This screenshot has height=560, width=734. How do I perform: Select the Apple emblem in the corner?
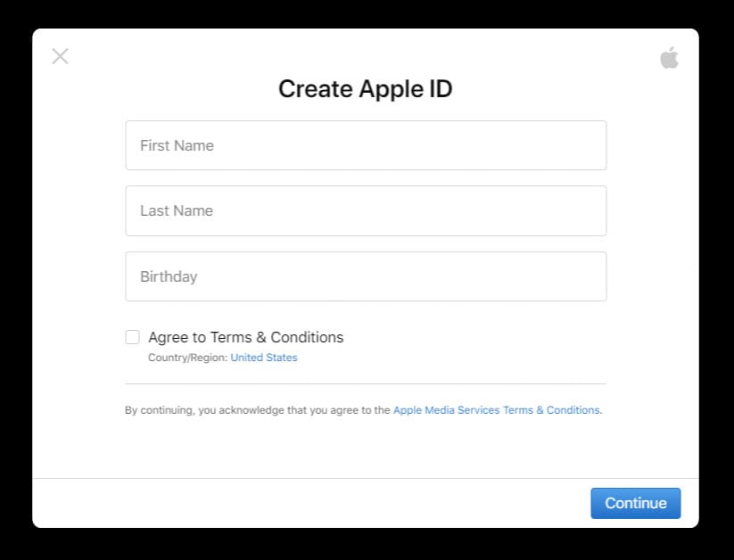(x=669, y=56)
